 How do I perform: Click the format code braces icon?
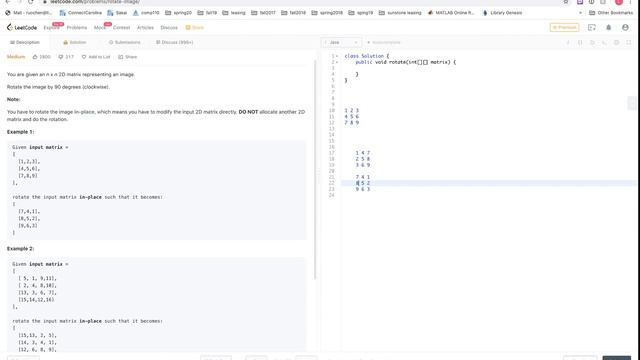point(580,42)
